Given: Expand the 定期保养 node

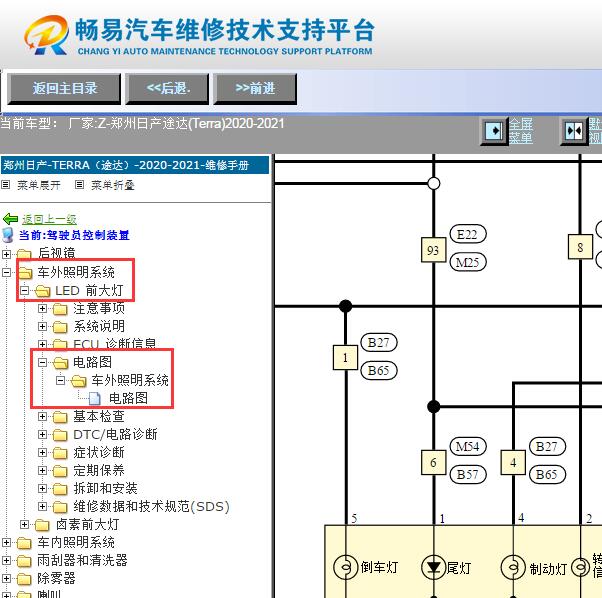Looking at the screenshot, I should coord(43,471).
